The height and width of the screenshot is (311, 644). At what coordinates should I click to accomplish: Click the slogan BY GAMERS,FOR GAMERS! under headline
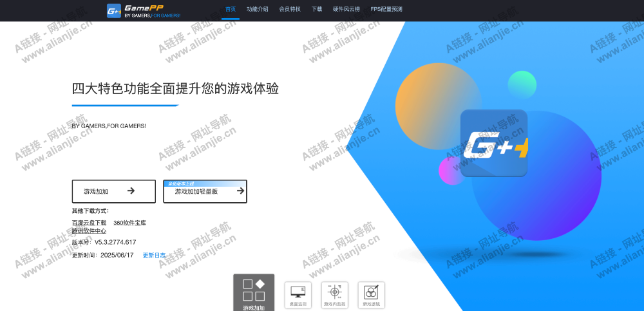tap(109, 126)
